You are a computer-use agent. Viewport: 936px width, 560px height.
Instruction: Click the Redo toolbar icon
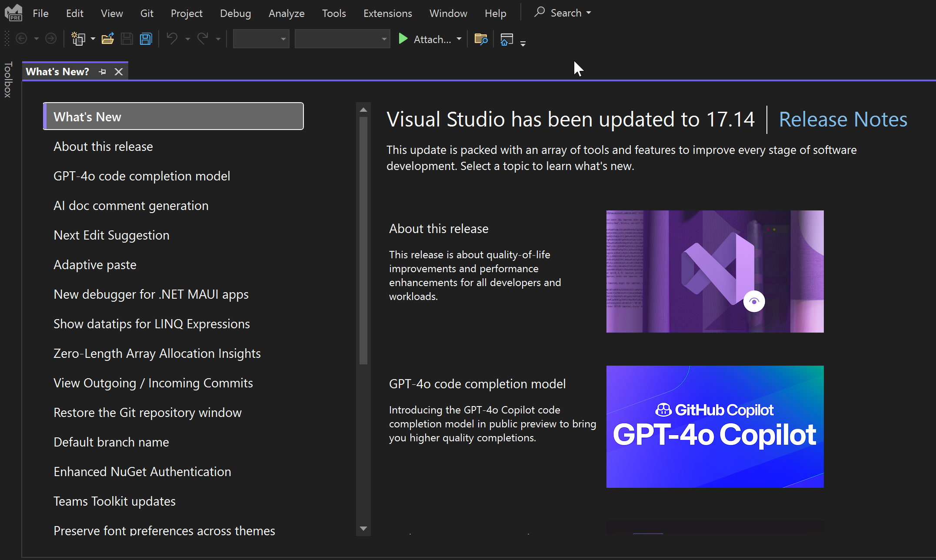point(203,39)
